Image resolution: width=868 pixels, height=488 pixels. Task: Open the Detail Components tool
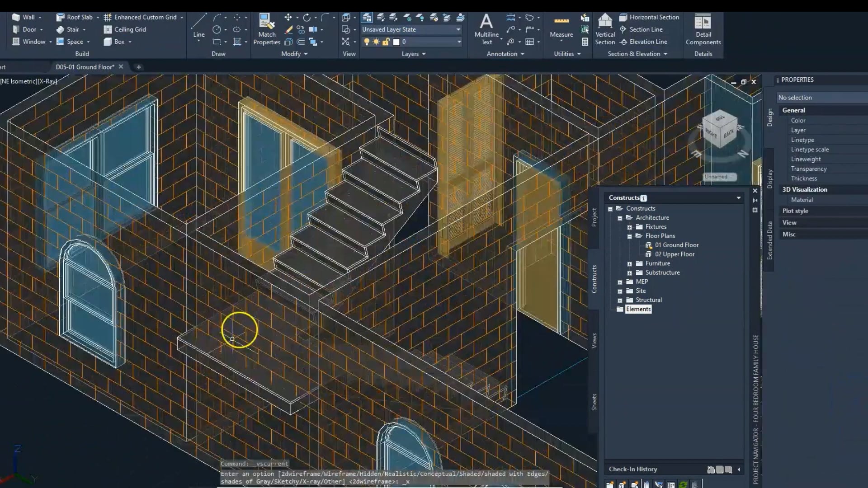coord(703,29)
